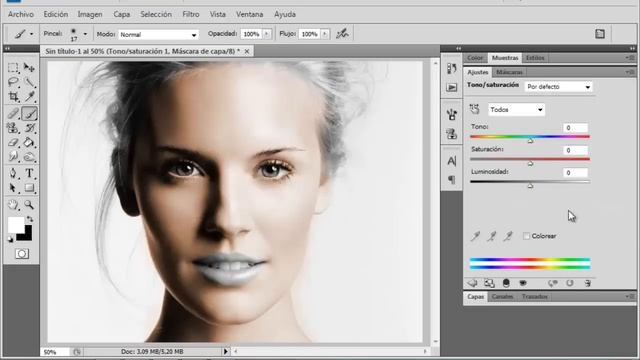
Task: Select the Hand tool
Action: coord(13,204)
